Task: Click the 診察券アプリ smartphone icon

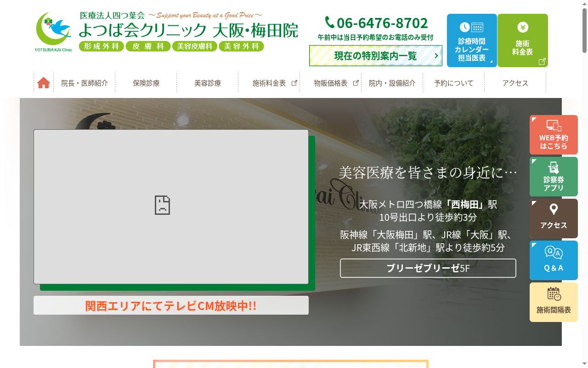Action: pyautogui.click(x=554, y=167)
